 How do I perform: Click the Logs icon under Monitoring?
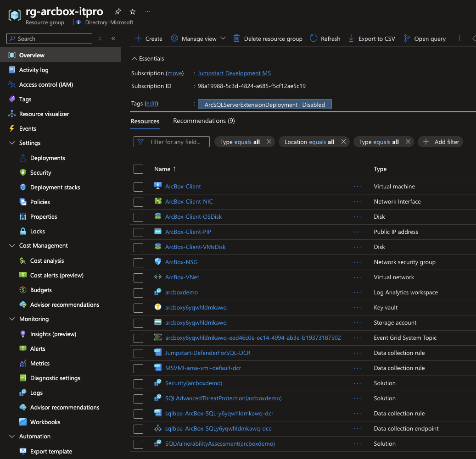pos(23,393)
